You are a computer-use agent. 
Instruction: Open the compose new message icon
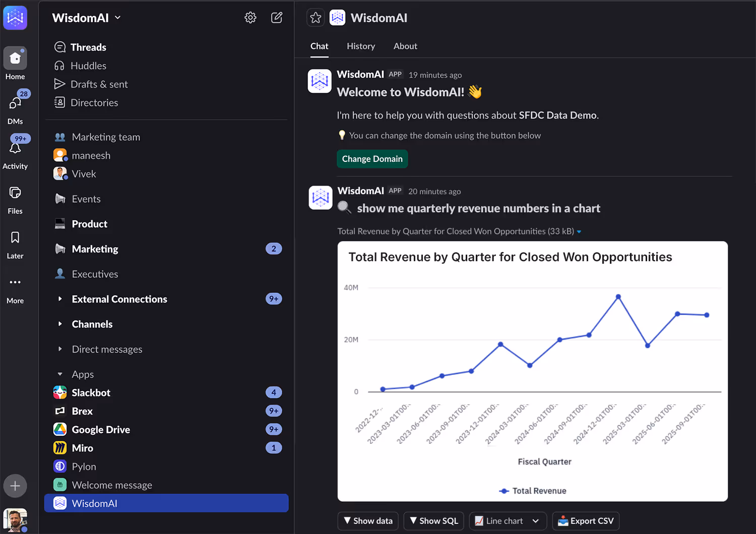coord(277,17)
